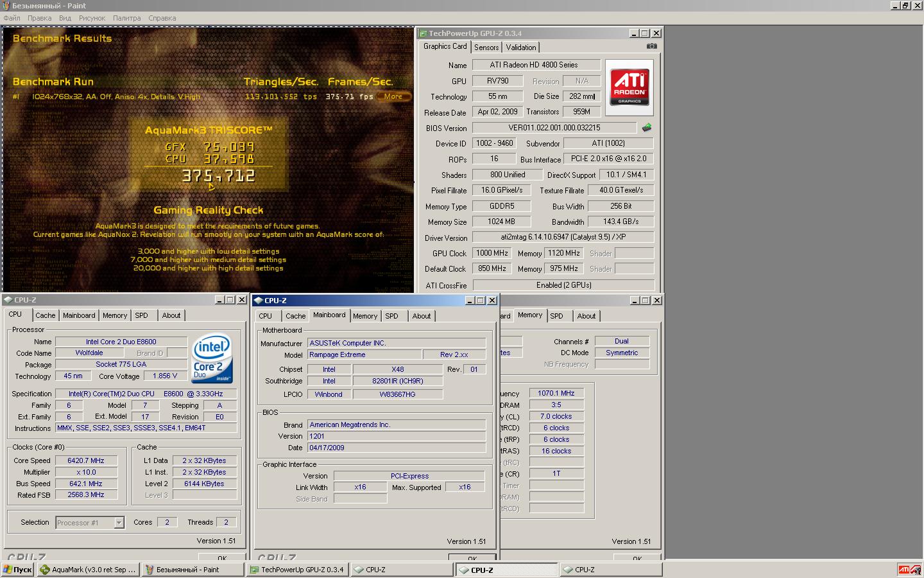Click the DRAM frequency 1070.1 MHz value
The width and height of the screenshot is (924, 578).
point(556,393)
